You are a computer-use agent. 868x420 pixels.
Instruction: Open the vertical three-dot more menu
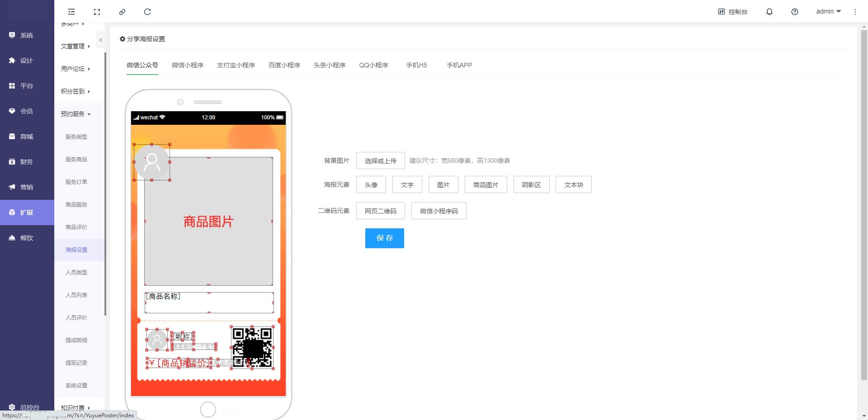click(x=855, y=12)
